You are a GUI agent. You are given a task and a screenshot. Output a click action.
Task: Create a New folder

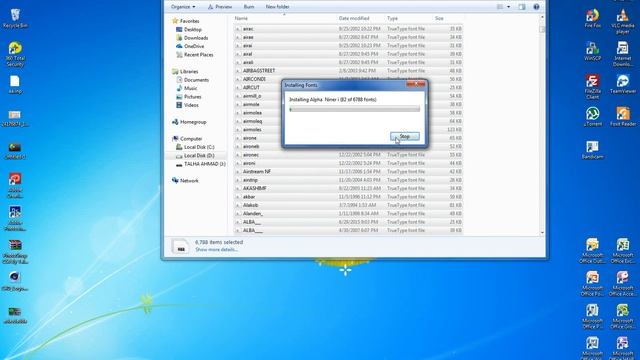278,7
